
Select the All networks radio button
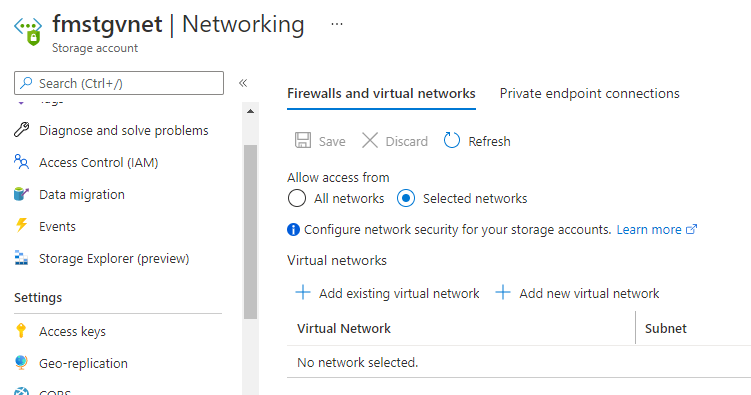click(x=297, y=198)
